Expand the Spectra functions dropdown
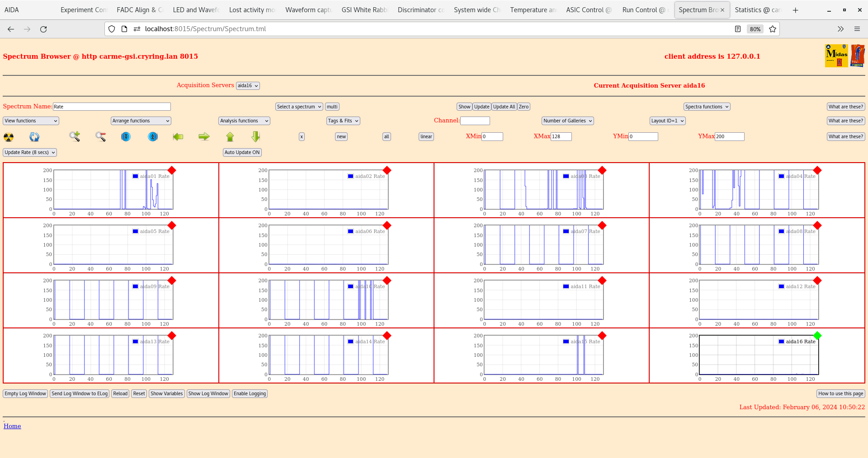 707,107
